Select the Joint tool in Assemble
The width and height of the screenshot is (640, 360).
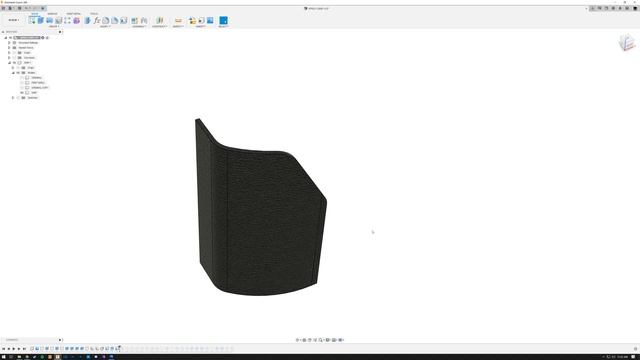(x=144, y=20)
